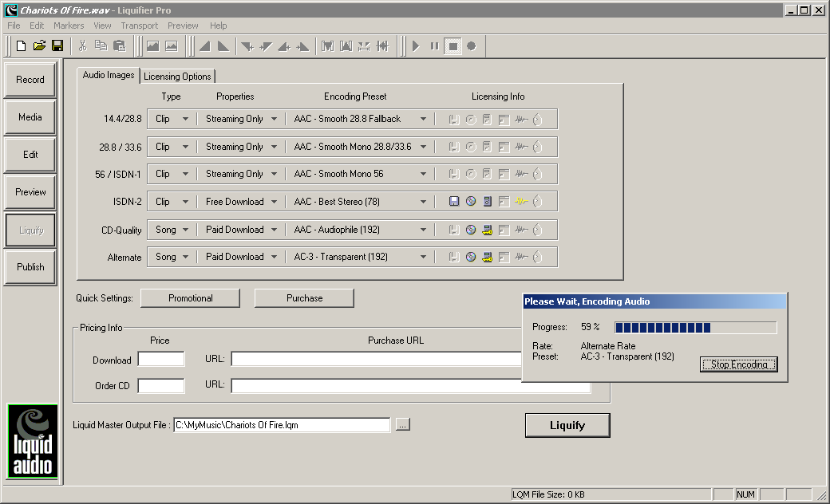Image resolution: width=830 pixels, height=504 pixels.
Task: Click the ISDN-2 row yellow waveform icon
Action: pyautogui.click(x=521, y=202)
